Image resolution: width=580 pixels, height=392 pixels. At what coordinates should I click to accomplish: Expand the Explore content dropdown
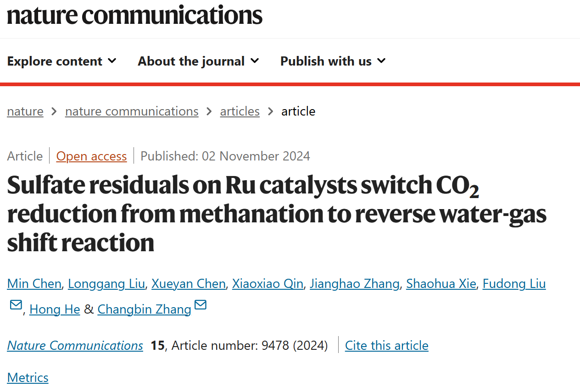62,61
